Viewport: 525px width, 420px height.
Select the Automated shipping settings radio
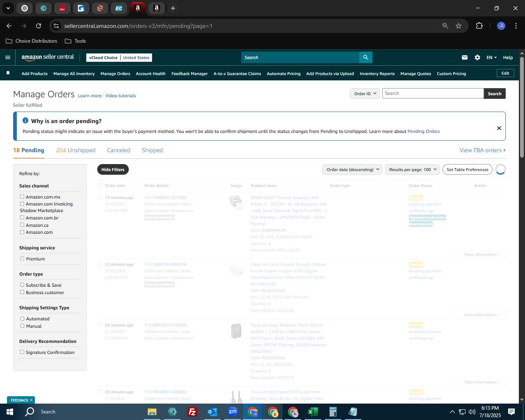pyautogui.click(x=22, y=318)
